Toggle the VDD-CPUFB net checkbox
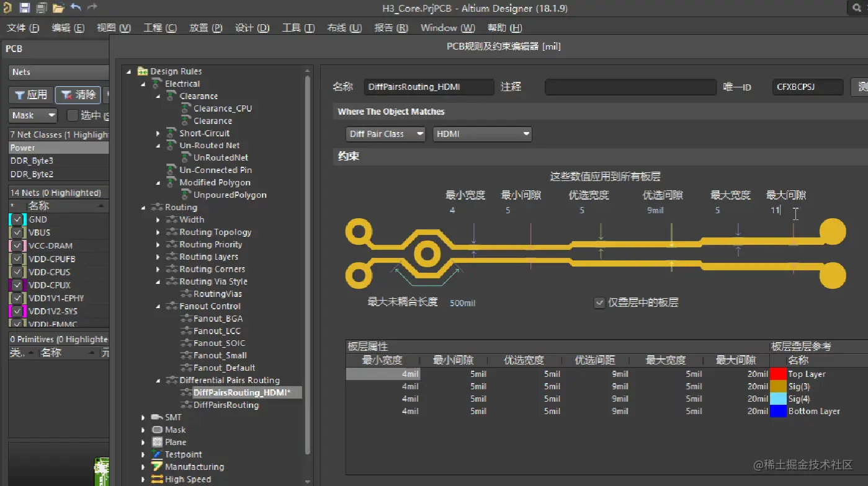Viewport: 868px width, 486px height. click(17, 259)
